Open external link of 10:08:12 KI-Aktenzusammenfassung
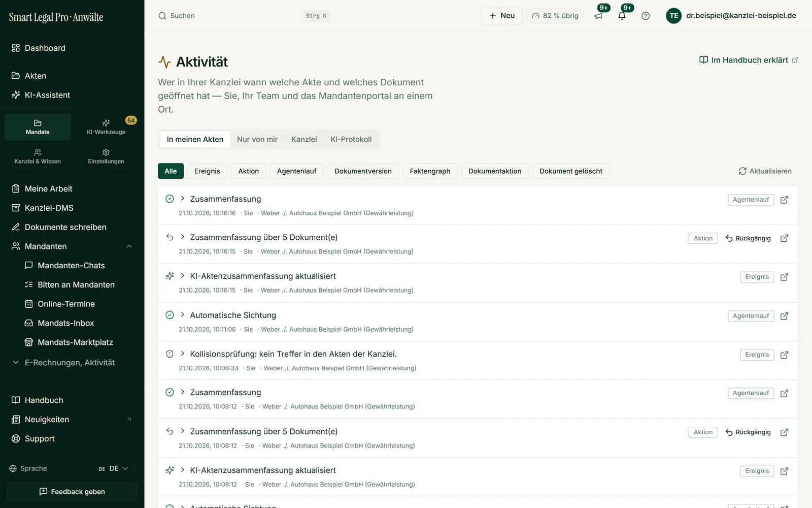This screenshot has height=508, width=812. tap(784, 471)
